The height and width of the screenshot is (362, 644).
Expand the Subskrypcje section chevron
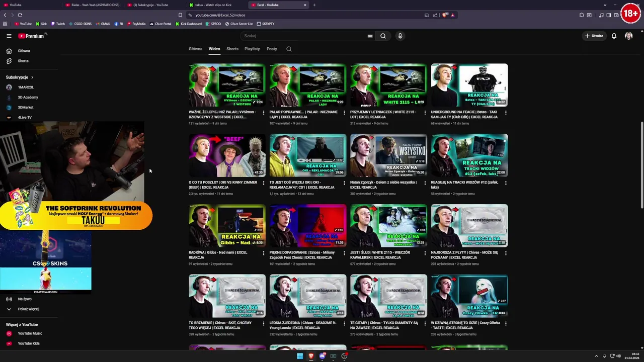coord(32,77)
